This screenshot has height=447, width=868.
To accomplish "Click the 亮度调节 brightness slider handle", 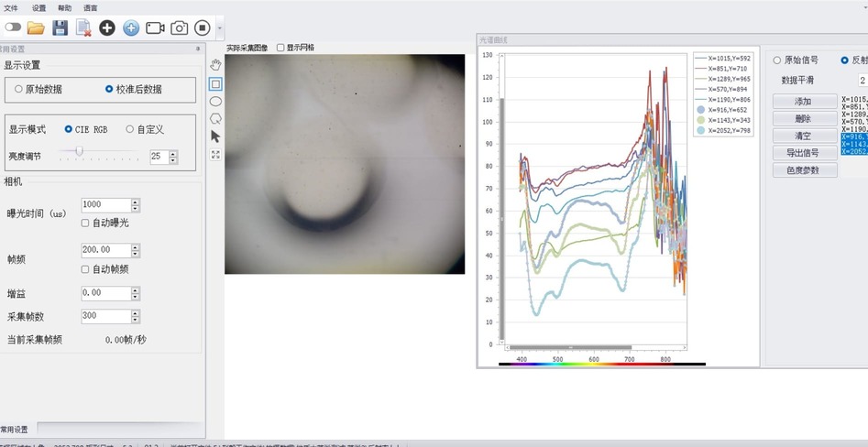I will tap(80, 151).
